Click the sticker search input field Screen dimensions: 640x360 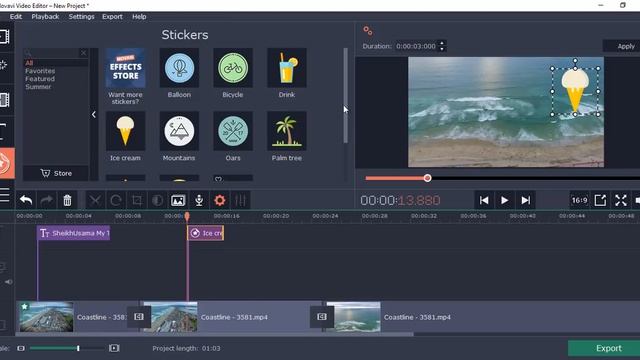click(51, 53)
